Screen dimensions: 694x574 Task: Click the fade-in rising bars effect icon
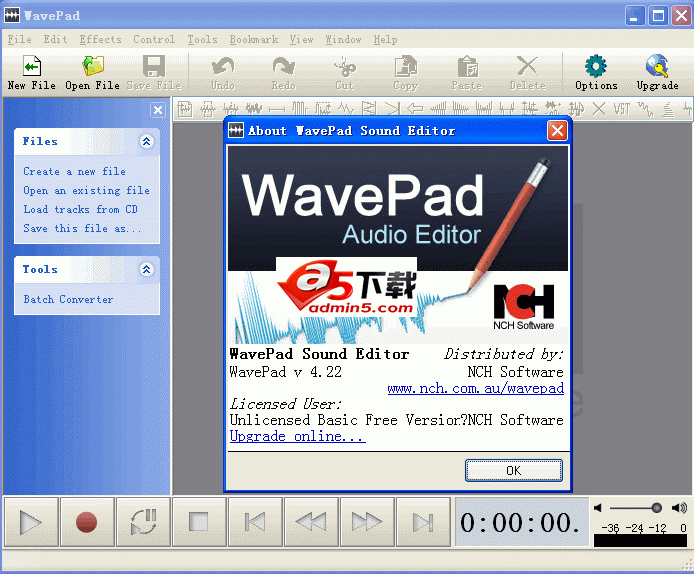(438, 108)
